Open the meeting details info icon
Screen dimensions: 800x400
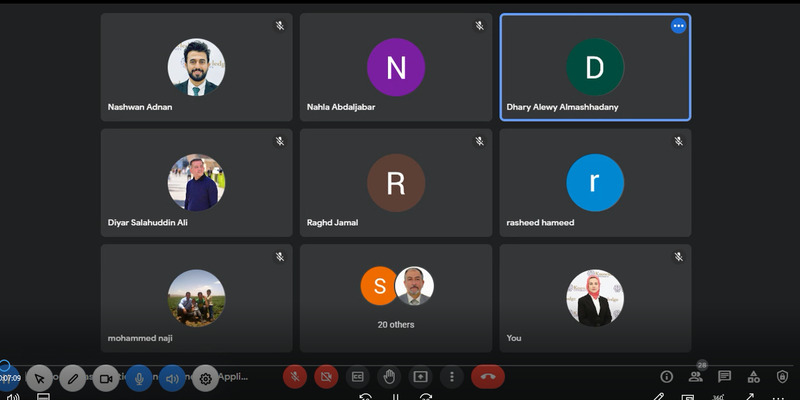(x=666, y=377)
